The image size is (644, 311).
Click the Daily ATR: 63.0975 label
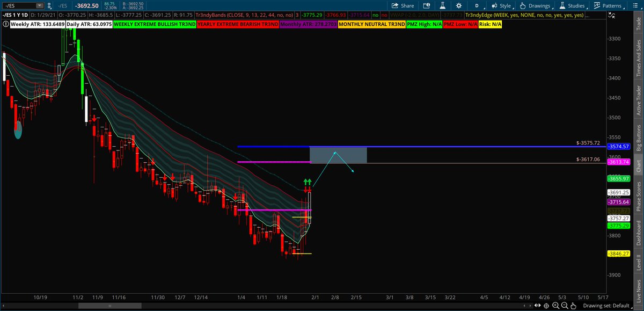tap(89, 25)
